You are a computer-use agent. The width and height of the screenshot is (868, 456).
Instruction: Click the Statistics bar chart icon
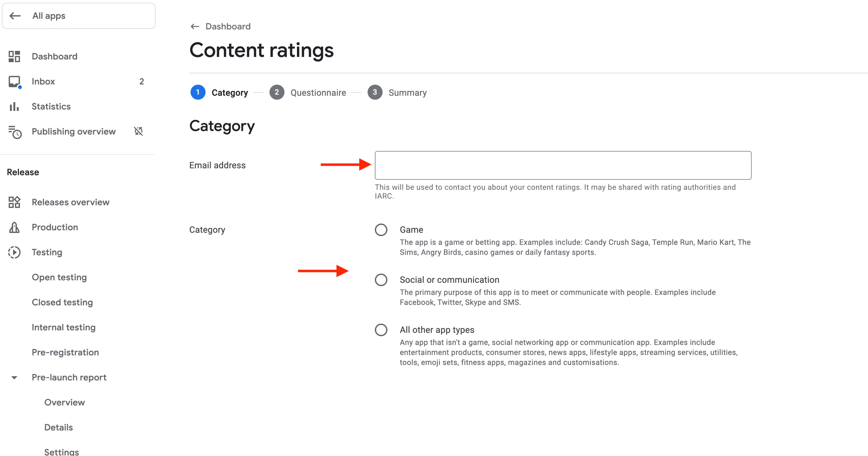pyautogui.click(x=14, y=107)
